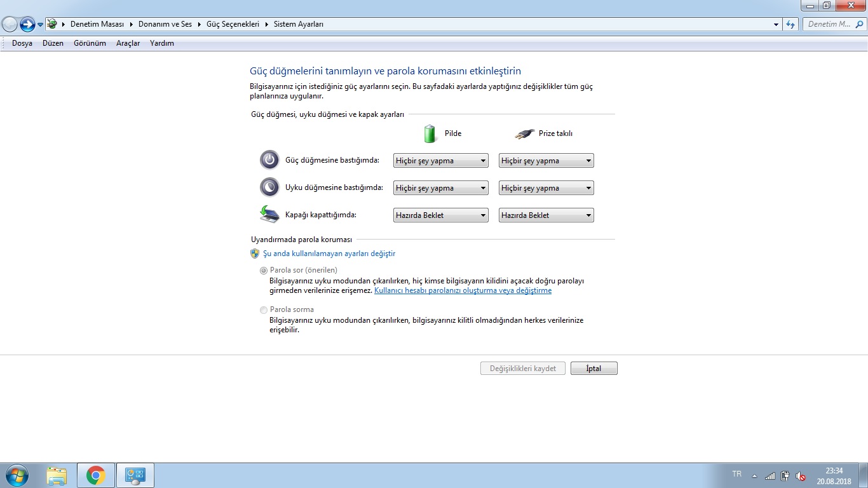868x488 pixels.
Task: Click the network signal tray icon
Action: [770, 475]
